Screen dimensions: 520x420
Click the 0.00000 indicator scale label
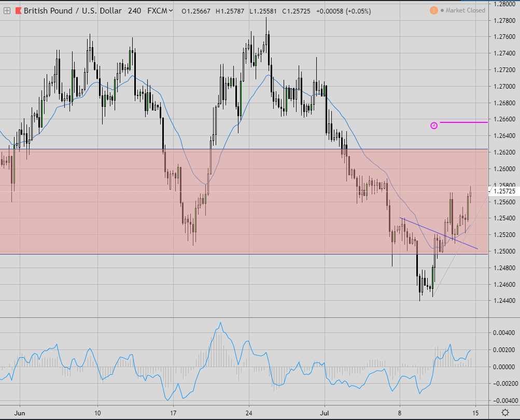click(504, 367)
